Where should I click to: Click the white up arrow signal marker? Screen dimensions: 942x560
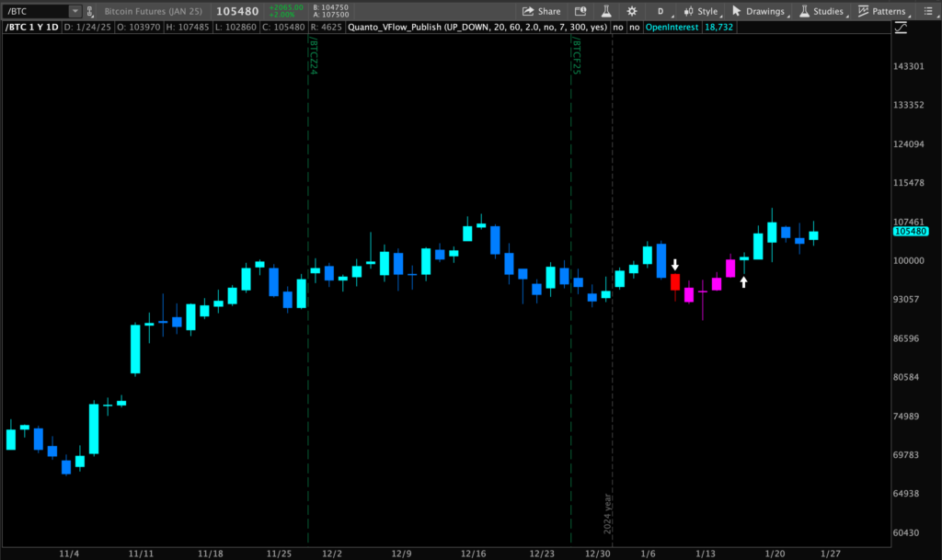[743, 281]
